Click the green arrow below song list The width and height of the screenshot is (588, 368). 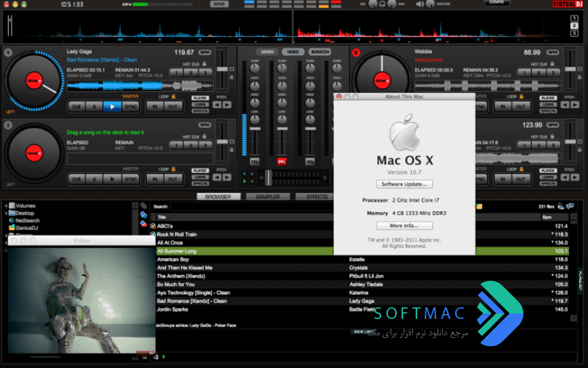coord(164,356)
